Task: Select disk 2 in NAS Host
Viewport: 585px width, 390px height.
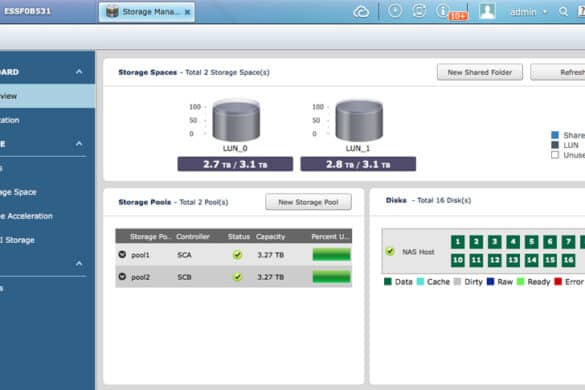Action: (x=476, y=242)
